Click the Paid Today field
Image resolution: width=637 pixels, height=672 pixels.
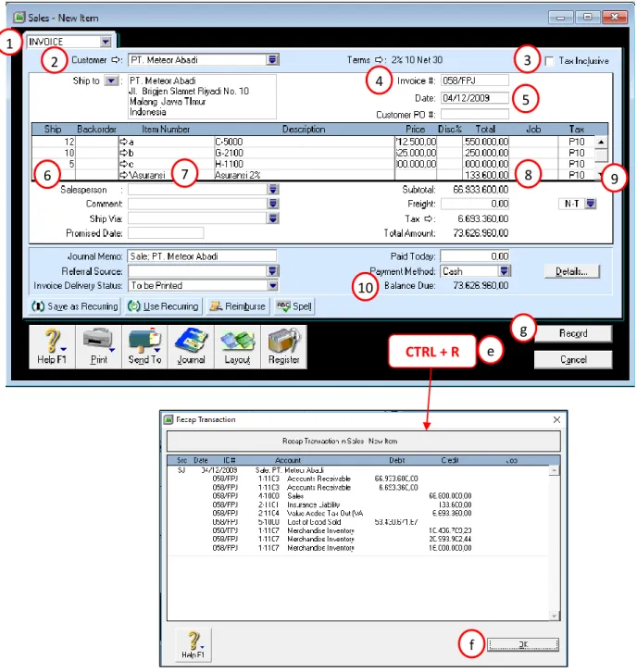pos(475,256)
